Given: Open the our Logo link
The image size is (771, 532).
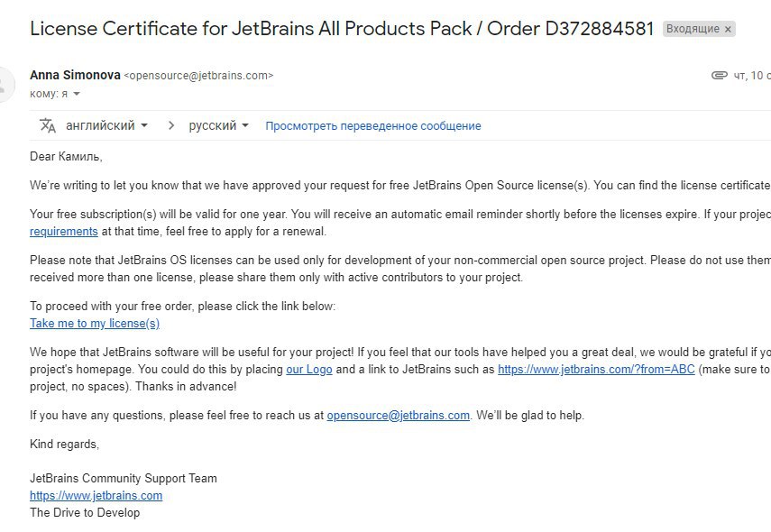Looking at the screenshot, I should [309, 370].
